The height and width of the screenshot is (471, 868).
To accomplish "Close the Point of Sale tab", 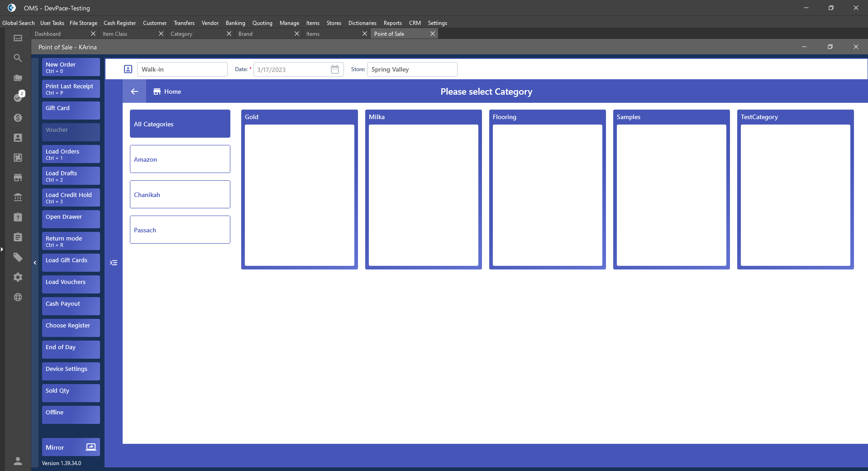I will [433, 34].
